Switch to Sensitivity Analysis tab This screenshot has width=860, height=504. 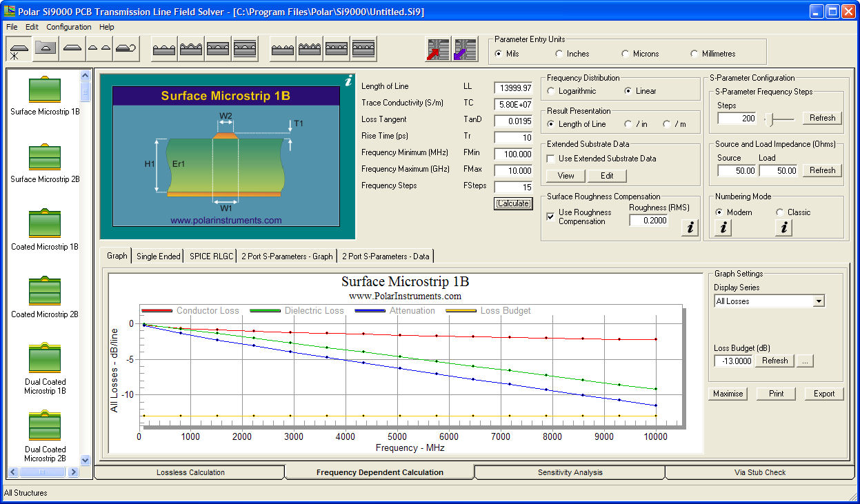tap(570, 472)
